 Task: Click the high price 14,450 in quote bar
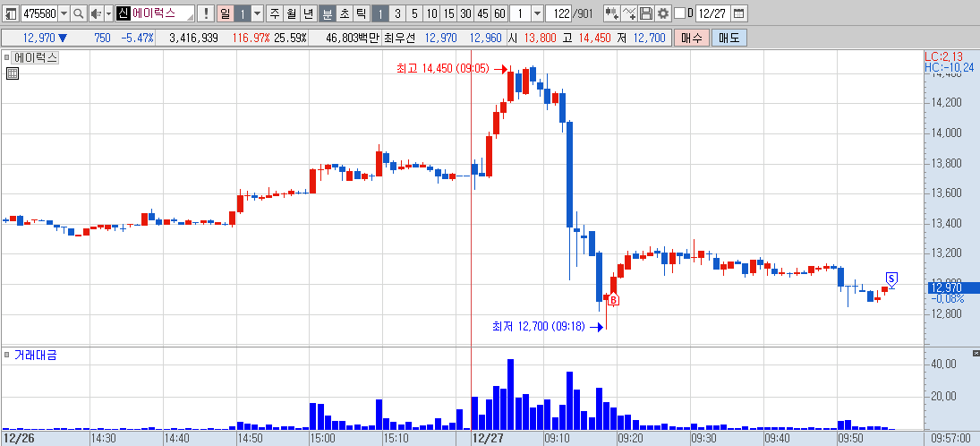click(594, 39)
